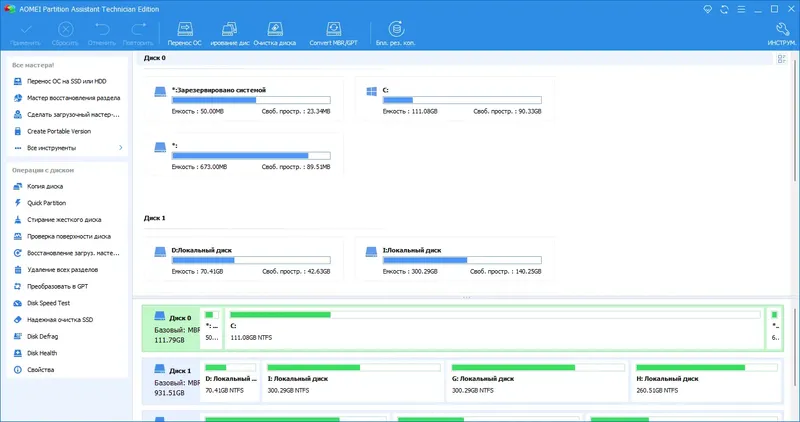Select Очистка диска in the toolbar
The height and width of the screenshot is (422, 800).
pos(274,34)
